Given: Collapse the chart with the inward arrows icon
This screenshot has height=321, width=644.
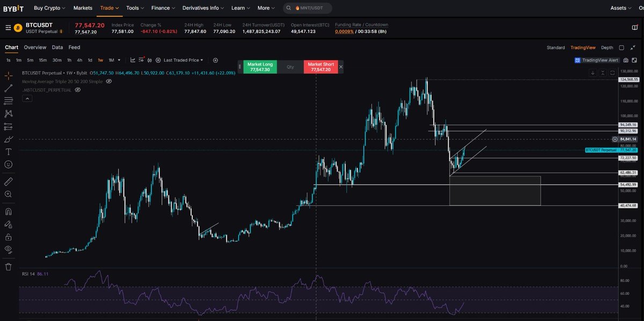Looking at the screenshot, I should (633, 47).
